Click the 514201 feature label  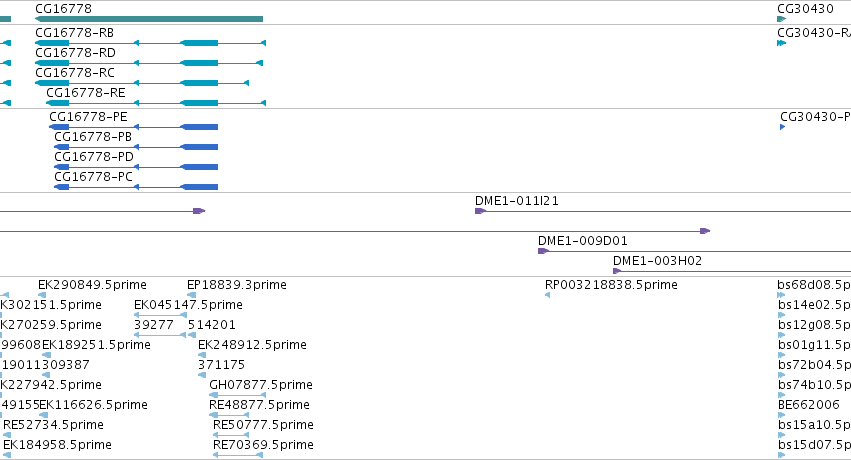[x=212, y=325]
